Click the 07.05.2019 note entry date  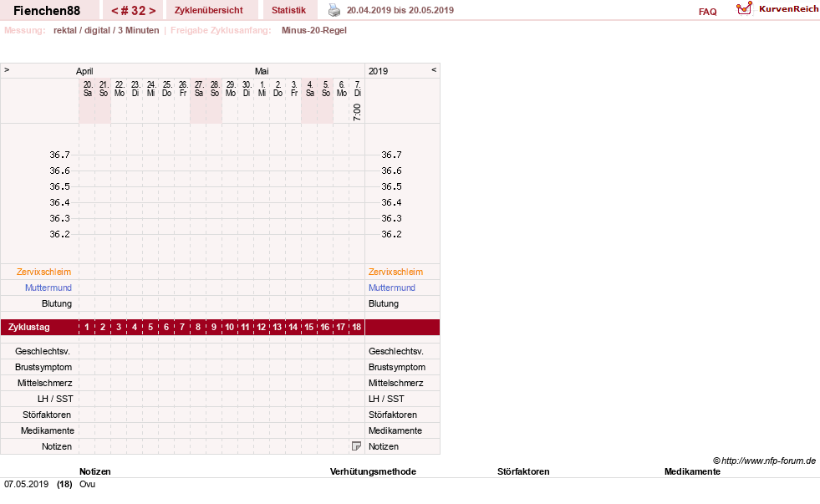(x=26, y=484)
